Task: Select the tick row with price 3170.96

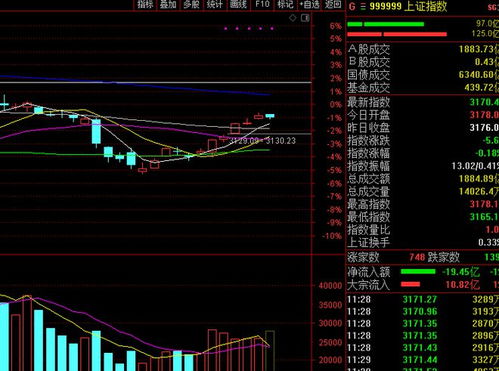Action: point(423,311)
